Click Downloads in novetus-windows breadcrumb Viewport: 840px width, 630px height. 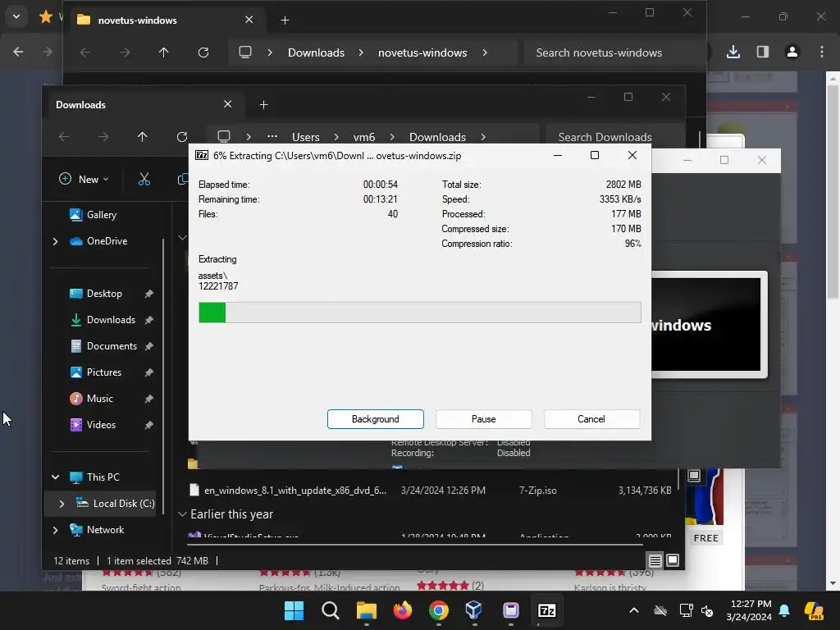coord(316,52)
